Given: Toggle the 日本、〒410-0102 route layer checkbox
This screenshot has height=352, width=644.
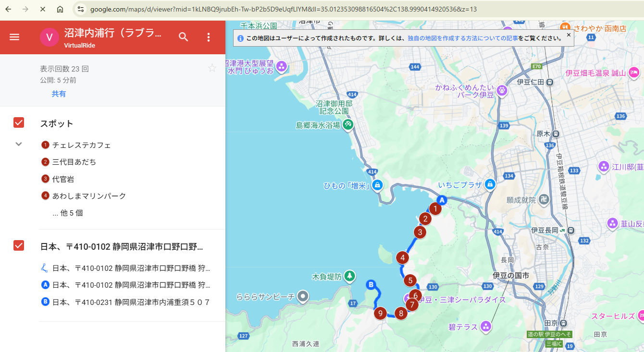Looking at the screenshot, I should 19,245.
